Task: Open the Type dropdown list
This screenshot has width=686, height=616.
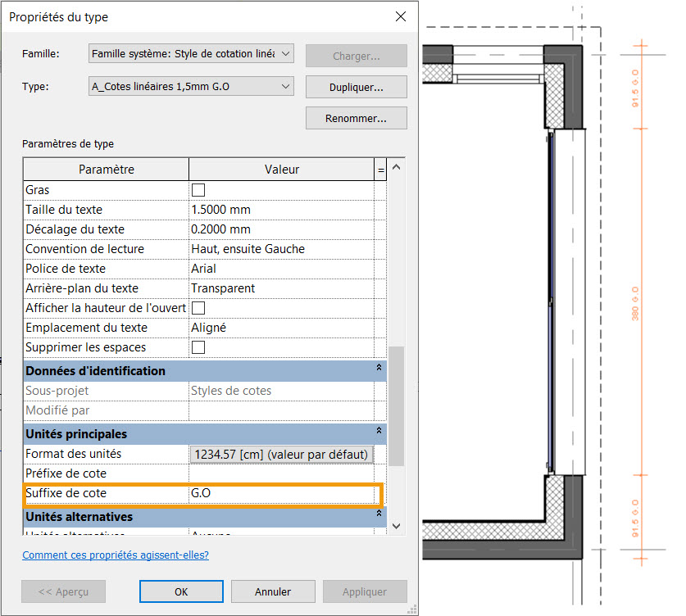Action: (x=191, y=87)
